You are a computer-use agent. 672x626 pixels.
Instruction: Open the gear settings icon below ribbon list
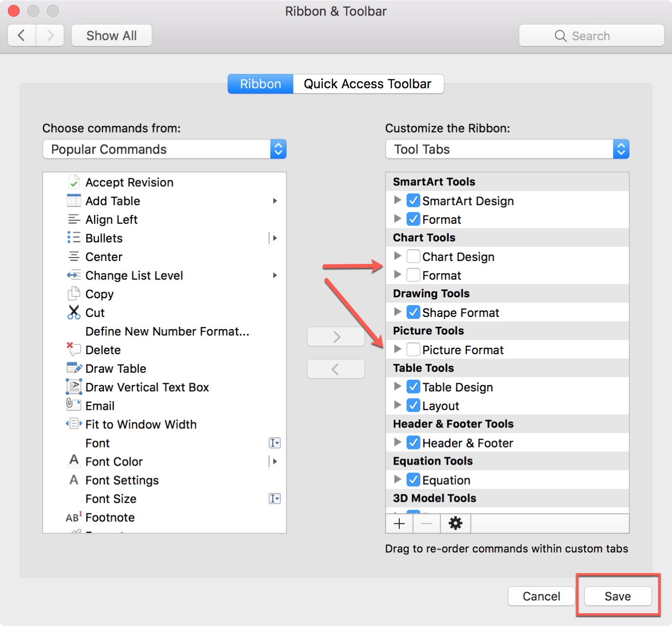456,523
